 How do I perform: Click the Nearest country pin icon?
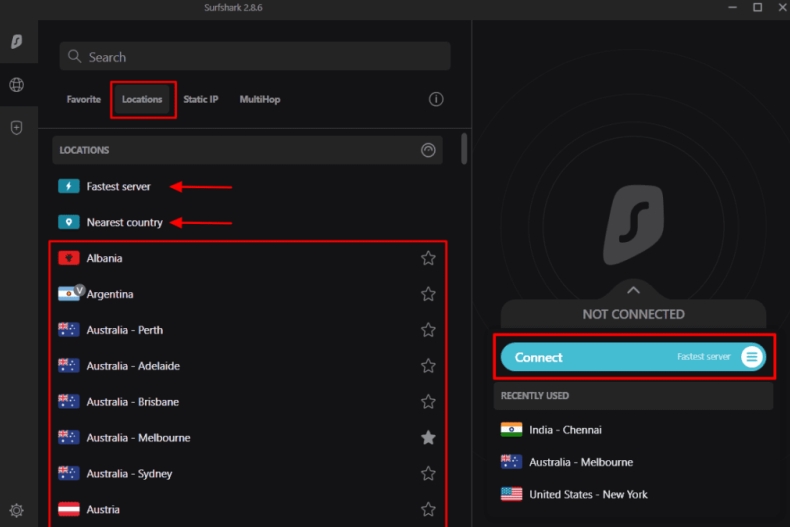coord(68,222)
